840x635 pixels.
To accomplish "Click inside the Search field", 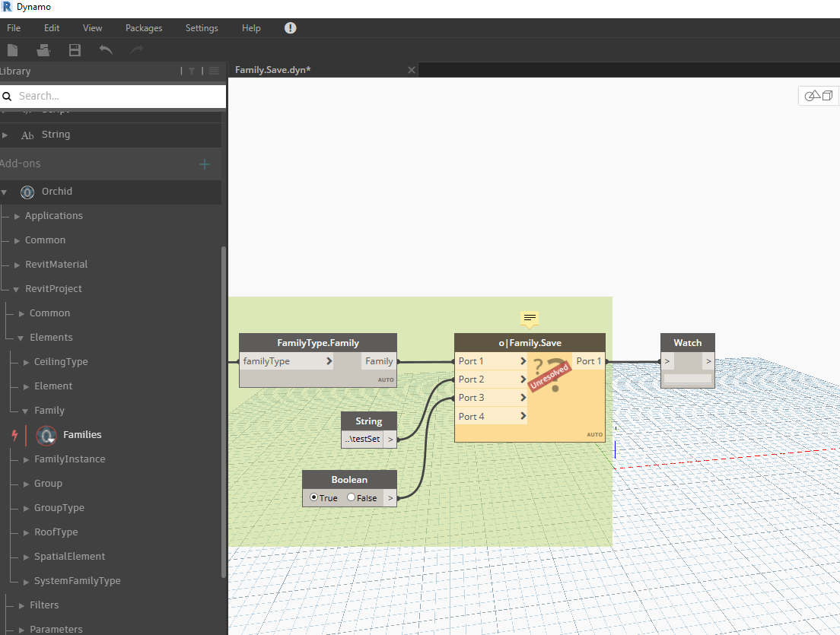I will [x=114, y=97].
